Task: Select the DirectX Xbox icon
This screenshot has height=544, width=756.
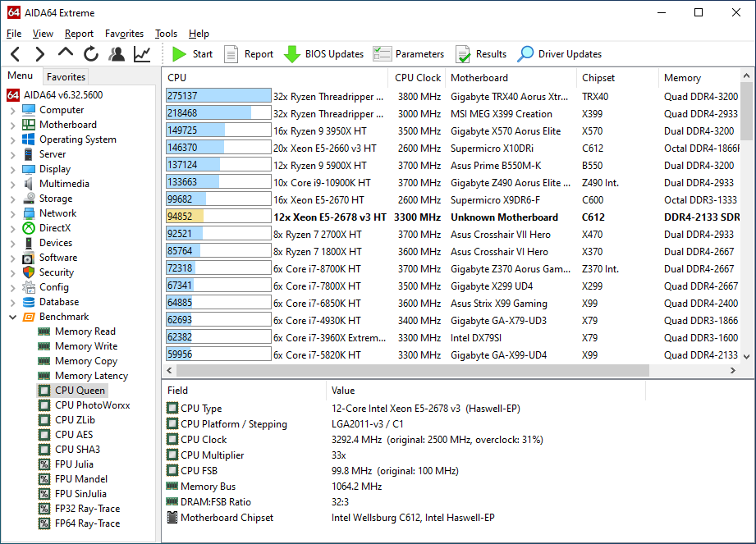Action: click(29, 228)
